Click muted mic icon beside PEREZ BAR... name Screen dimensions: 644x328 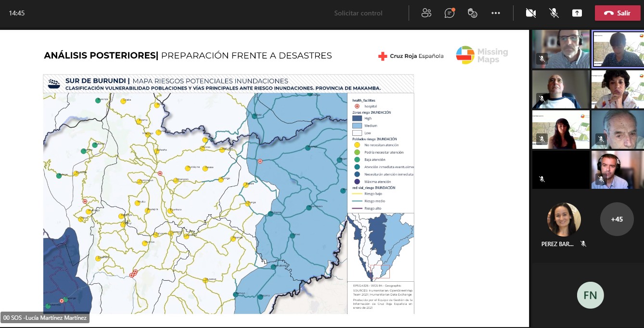pyautogui.click(x=583, y=244)
